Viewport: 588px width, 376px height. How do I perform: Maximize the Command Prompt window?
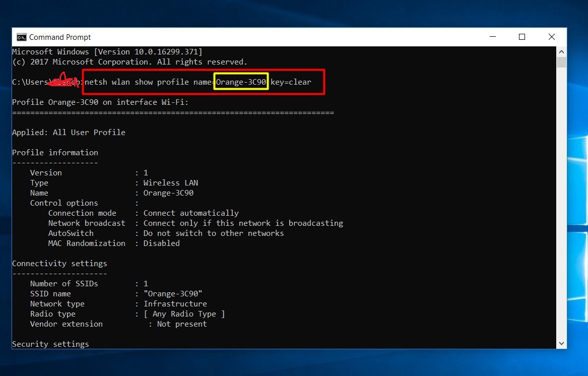[522, 37]
